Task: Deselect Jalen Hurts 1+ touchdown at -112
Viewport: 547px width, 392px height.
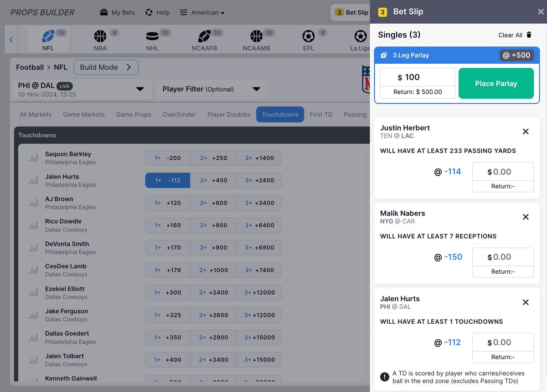Action: [168, 180]
